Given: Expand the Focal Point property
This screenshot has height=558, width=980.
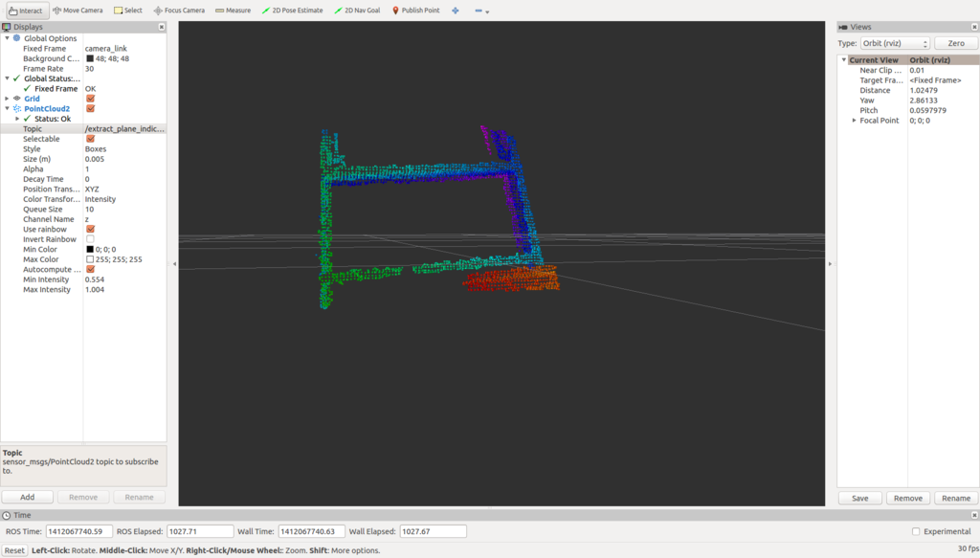Looking at the screenshot, I should click(854, 121).
